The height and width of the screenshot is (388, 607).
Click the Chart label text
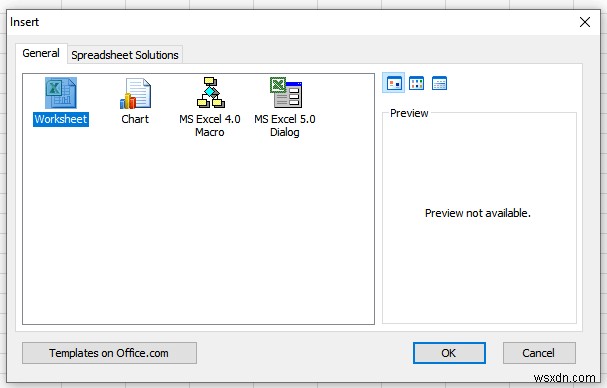(x=135, y=119)
